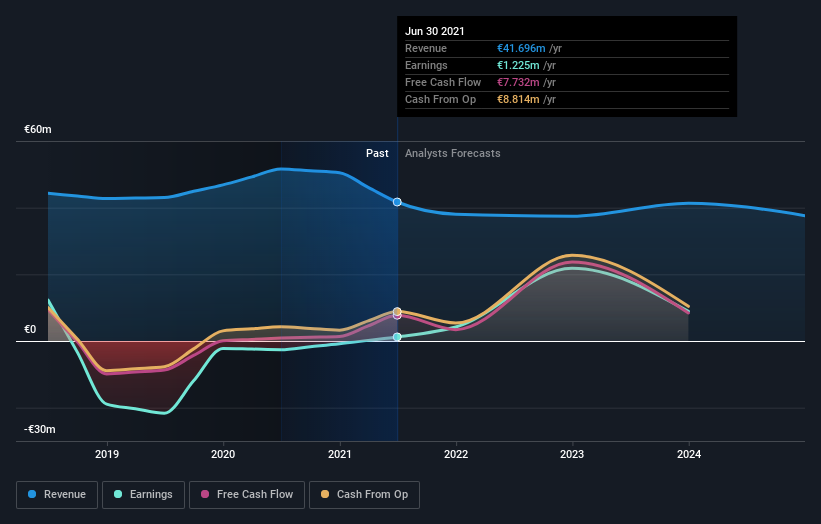Click the 2023 x-axis label
This screenshot has width=821, height=524.
(572, 454)
